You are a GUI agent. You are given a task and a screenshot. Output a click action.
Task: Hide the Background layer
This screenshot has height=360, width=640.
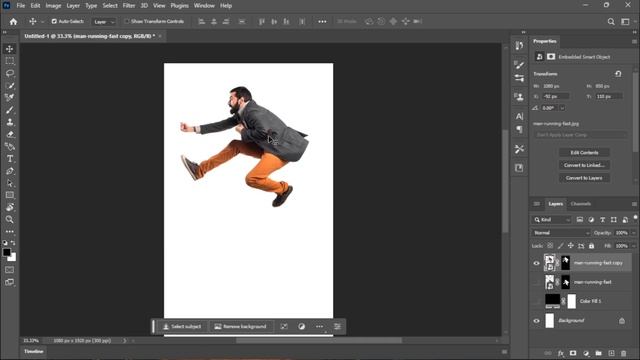pyautogui.click(x=536, y=321)
